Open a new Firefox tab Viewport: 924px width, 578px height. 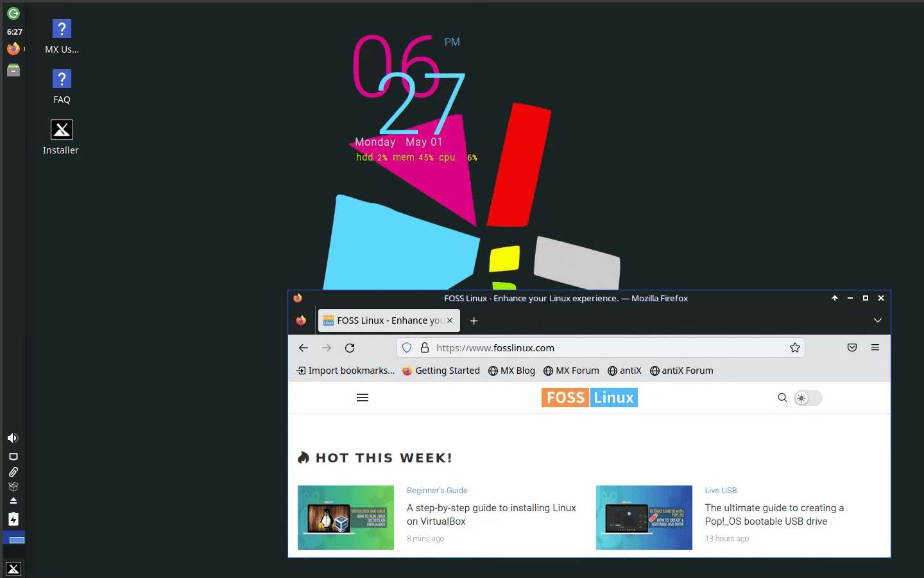[474, 320]
